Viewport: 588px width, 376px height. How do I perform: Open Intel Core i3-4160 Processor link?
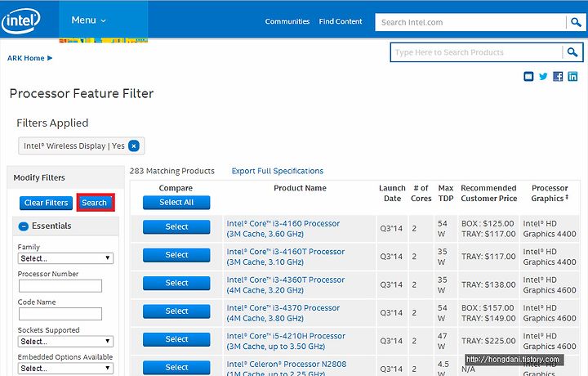[283, 229]
